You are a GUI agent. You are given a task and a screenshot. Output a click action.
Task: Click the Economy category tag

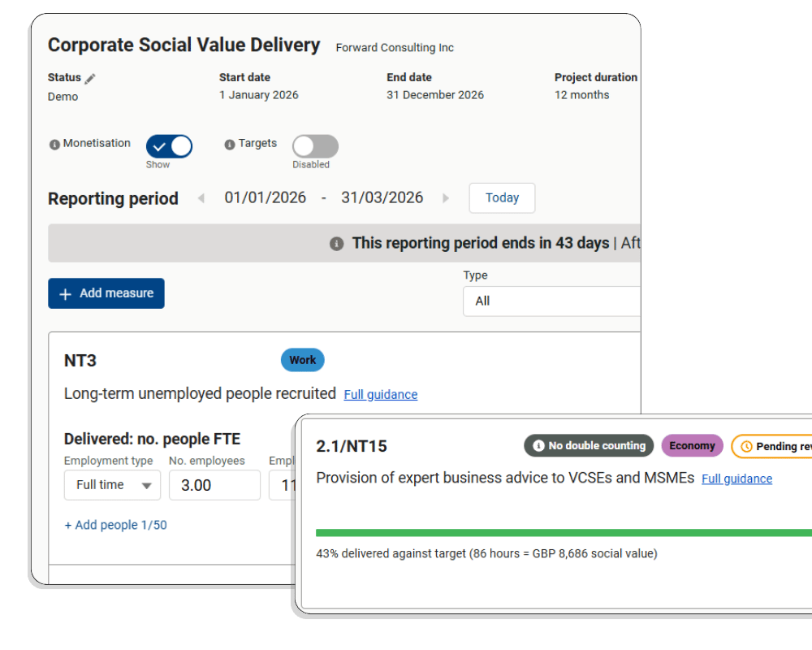692,446
